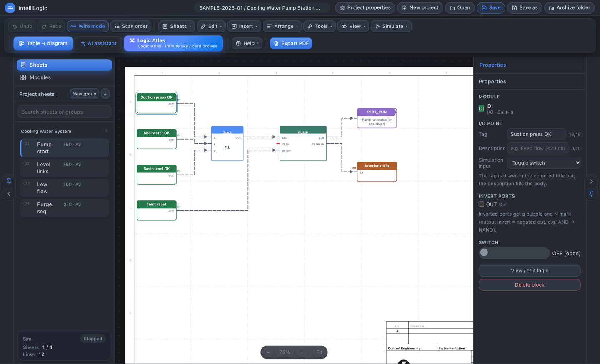The image size is (600, 364).
Task: Click the Scan order list icon
Action: (117, 26)
